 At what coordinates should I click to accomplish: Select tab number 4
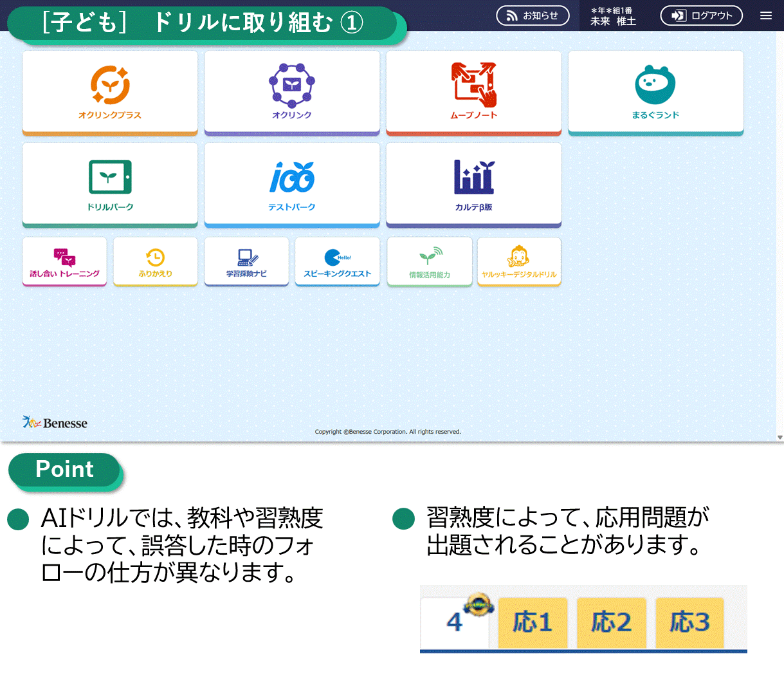(x=455, y=623)
